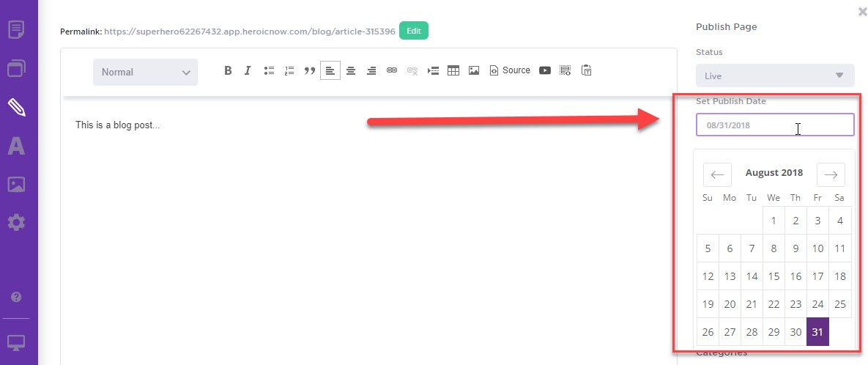Select August 5 in the calendar
The height and width of the screenshot is (365, 868).
pos(708,248)
